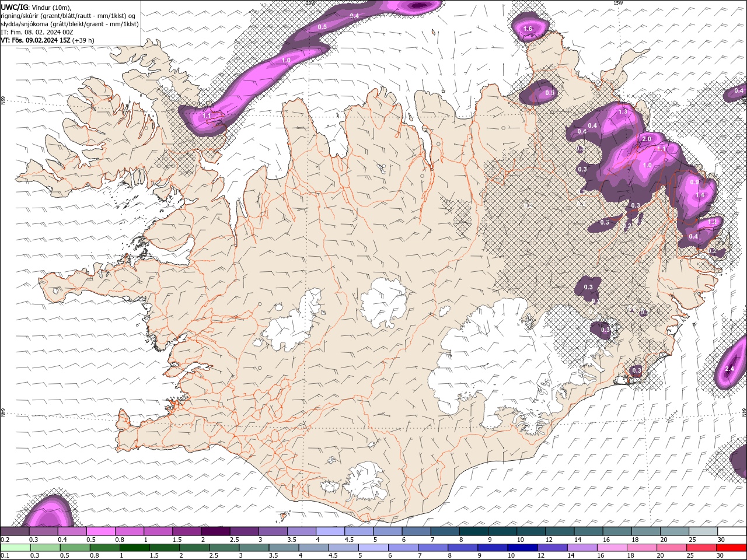Click the rain legend swatch between 3 and 3.5
747x560 pixels.
click(254, 548)
